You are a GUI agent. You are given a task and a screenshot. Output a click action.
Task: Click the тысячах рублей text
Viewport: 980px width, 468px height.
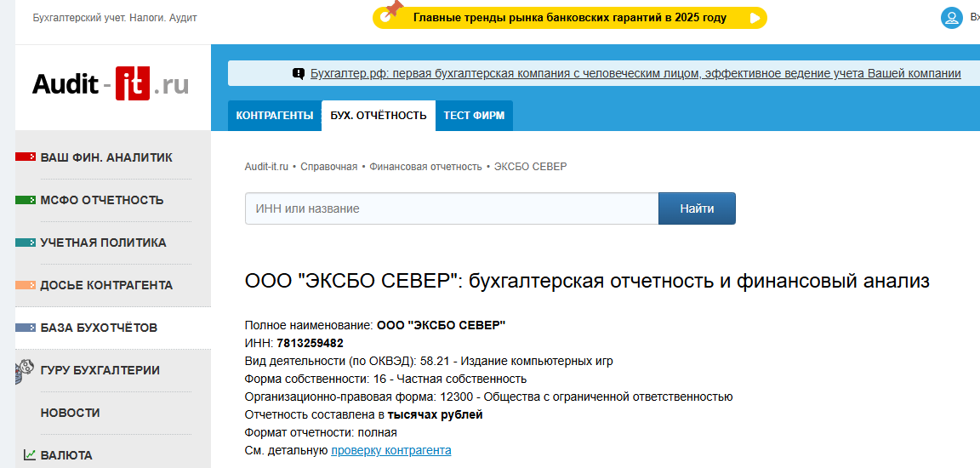pyautogui.click(x=435, y=414)
